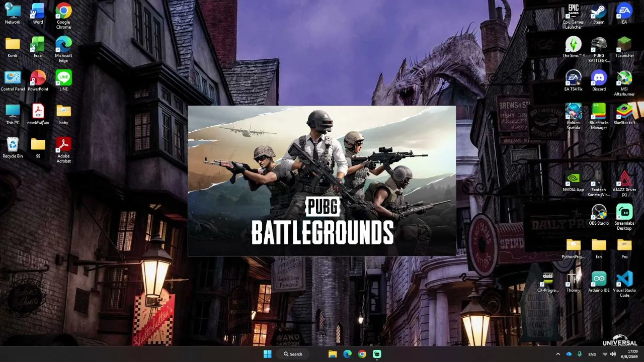Open Google Chrome from the taskbar
This screenshot has width=644, height=362.
pos(362,354)
